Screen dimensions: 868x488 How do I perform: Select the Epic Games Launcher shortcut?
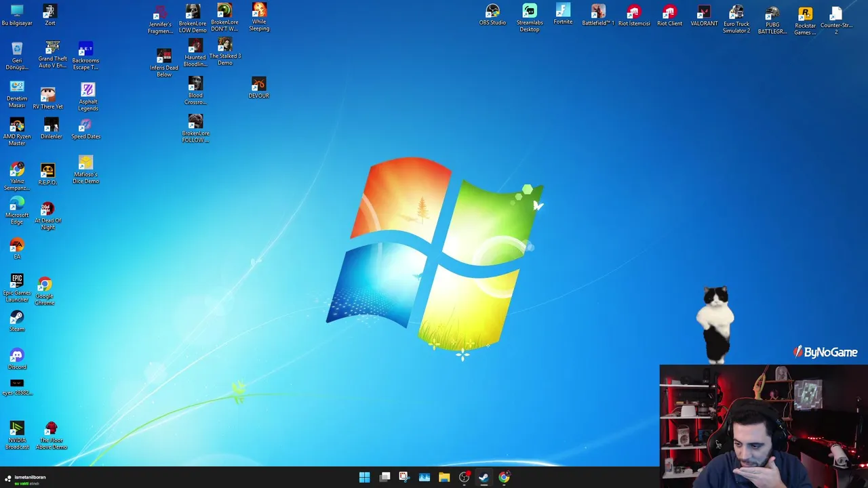click(x=17, y=288)
